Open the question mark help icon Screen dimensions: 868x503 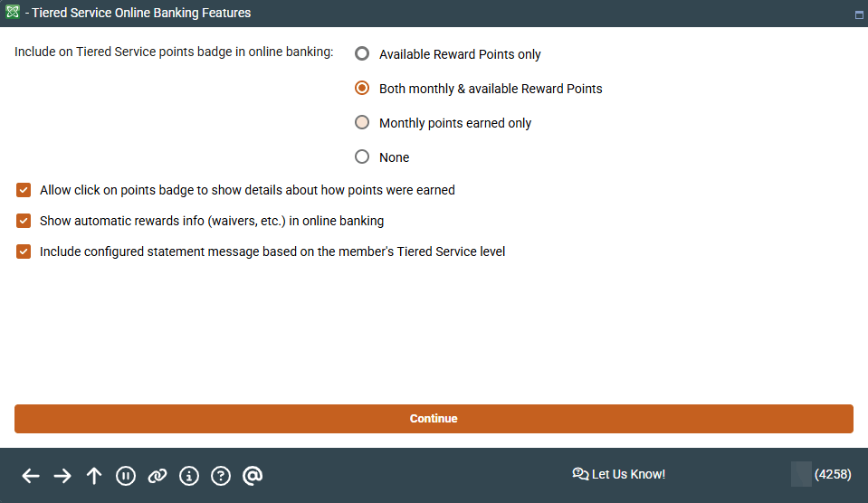pos(221,476)
